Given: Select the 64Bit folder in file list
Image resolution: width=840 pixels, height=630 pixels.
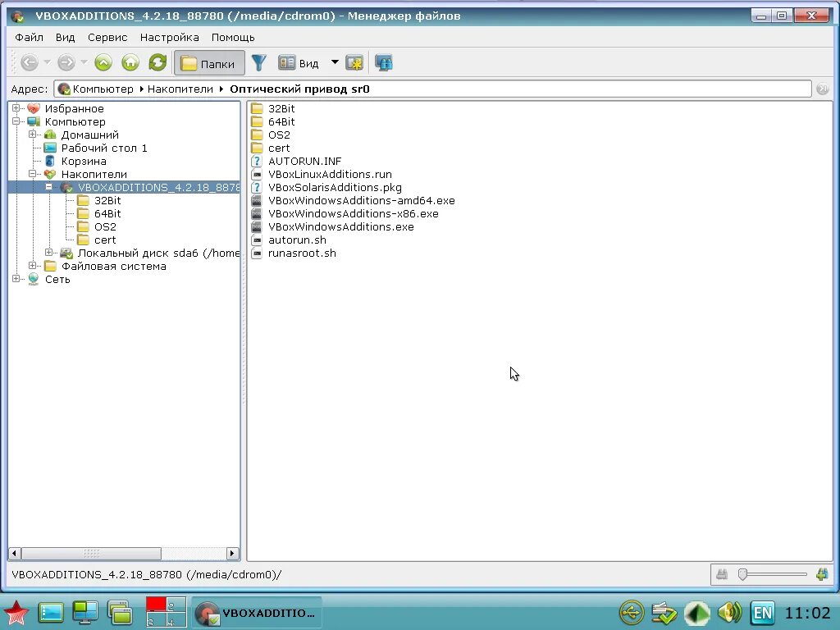Looking at the screenshot, I should tap(273, 121).
